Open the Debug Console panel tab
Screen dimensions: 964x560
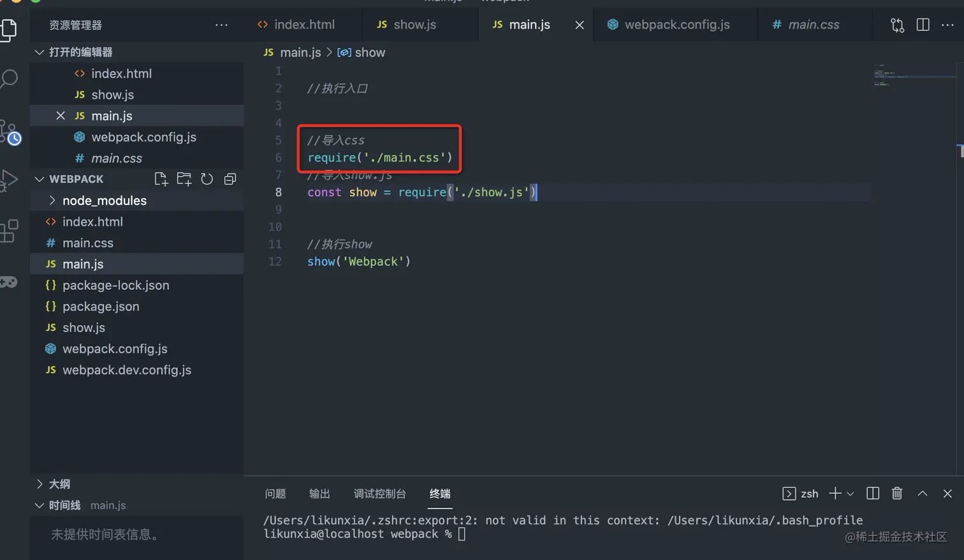click(x=380, y=494)
